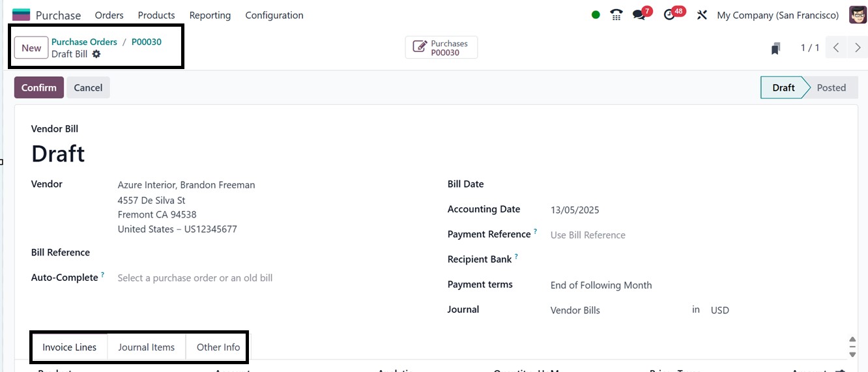
Task: Click the Draft Bill gear icon
Action: click(96, 54)
